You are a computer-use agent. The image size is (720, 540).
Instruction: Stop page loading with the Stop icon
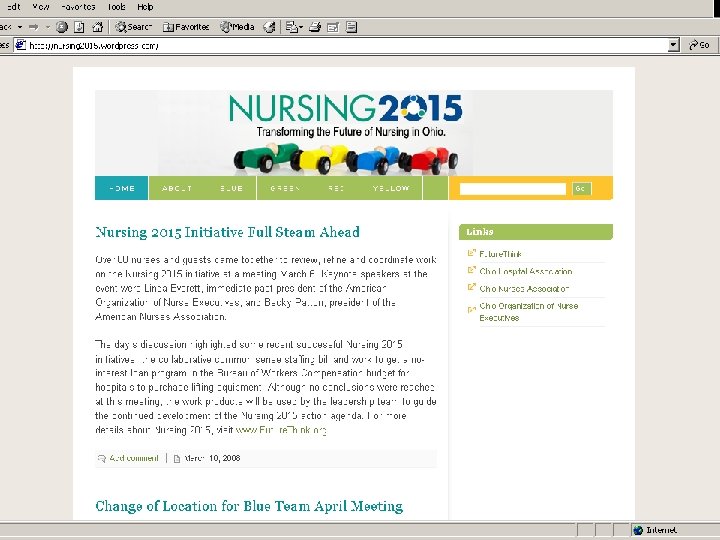pyautogui.click(x=62, y=27)
